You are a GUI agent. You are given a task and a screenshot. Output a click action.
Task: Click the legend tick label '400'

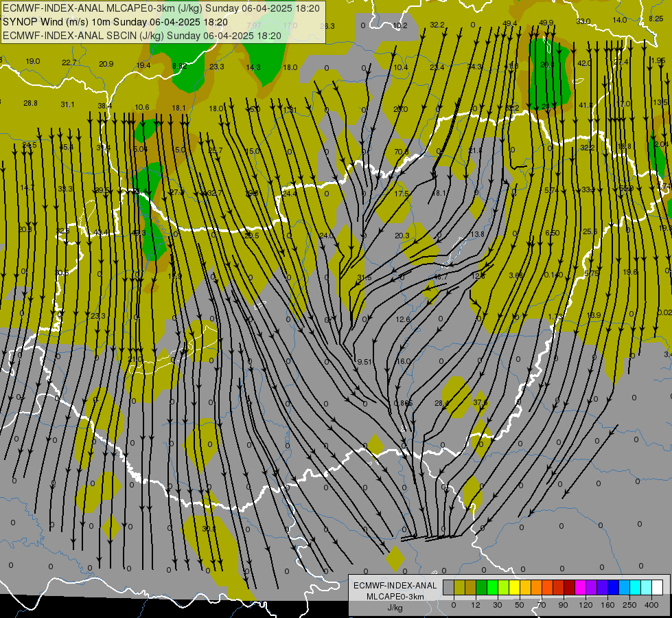click(651, 605)
